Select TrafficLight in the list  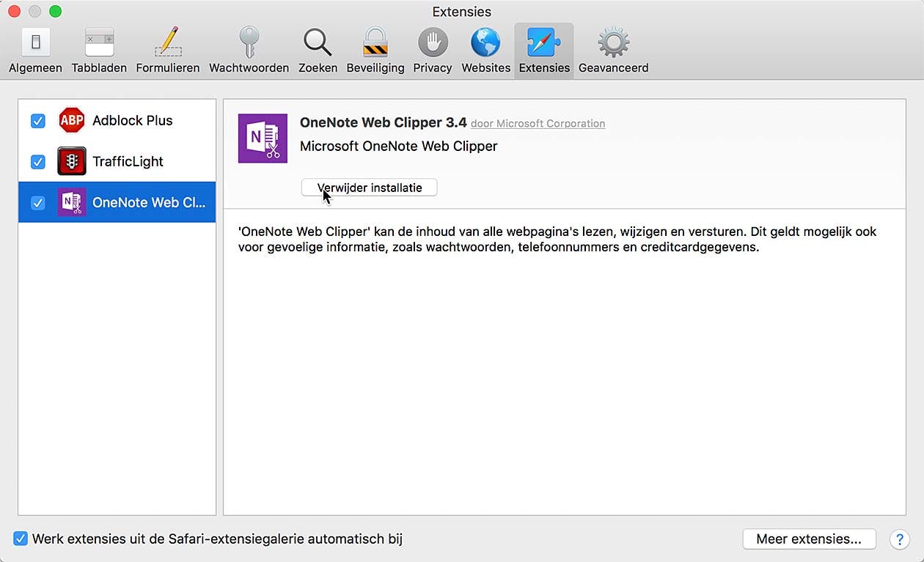117,161
